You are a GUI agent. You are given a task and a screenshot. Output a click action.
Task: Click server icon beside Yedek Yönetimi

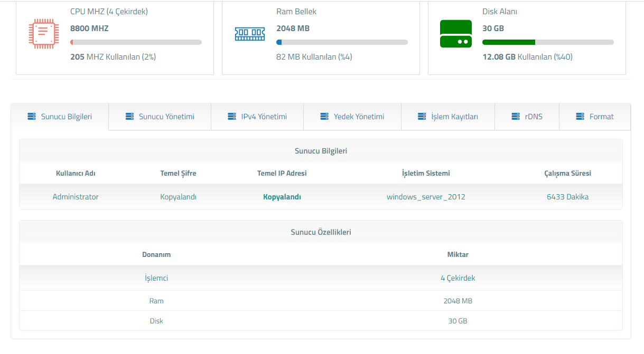tap(324, 117)
